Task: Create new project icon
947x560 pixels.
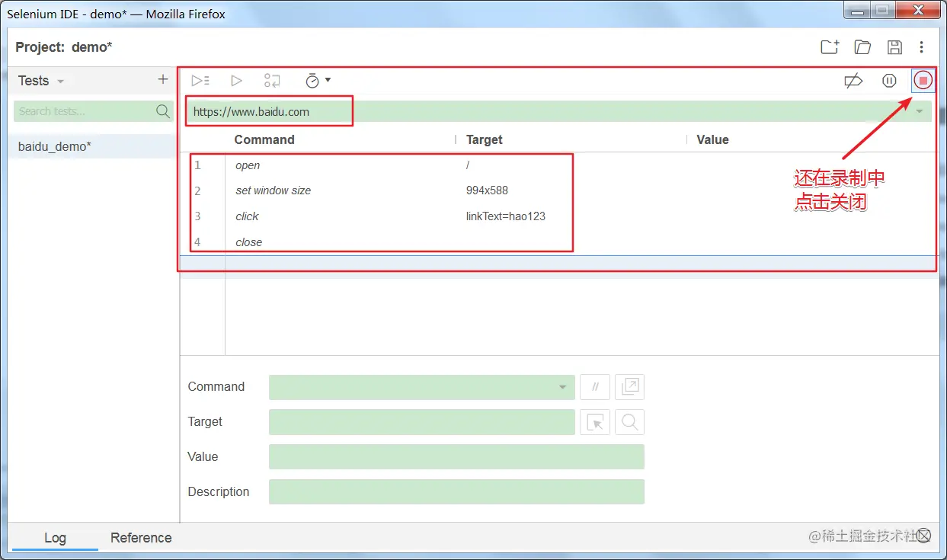Action: pyautogui.click(x=830, y=47)
